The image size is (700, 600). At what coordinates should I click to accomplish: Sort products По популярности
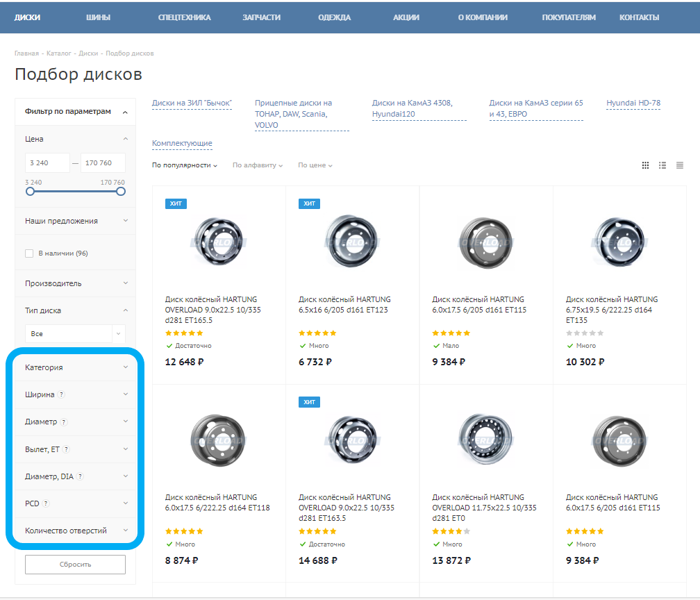click(185, 165)
